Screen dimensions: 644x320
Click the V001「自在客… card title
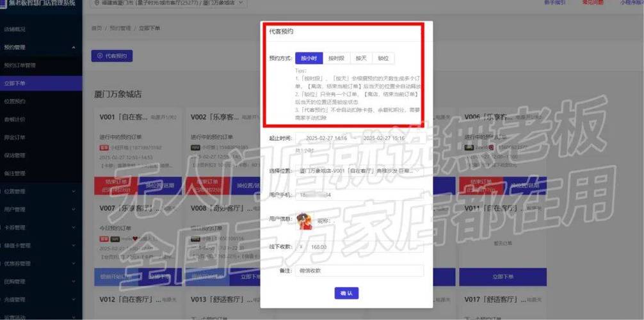pos(124,118)
